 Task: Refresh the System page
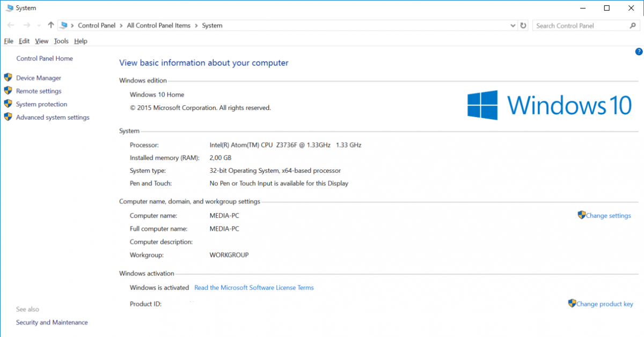524,25
